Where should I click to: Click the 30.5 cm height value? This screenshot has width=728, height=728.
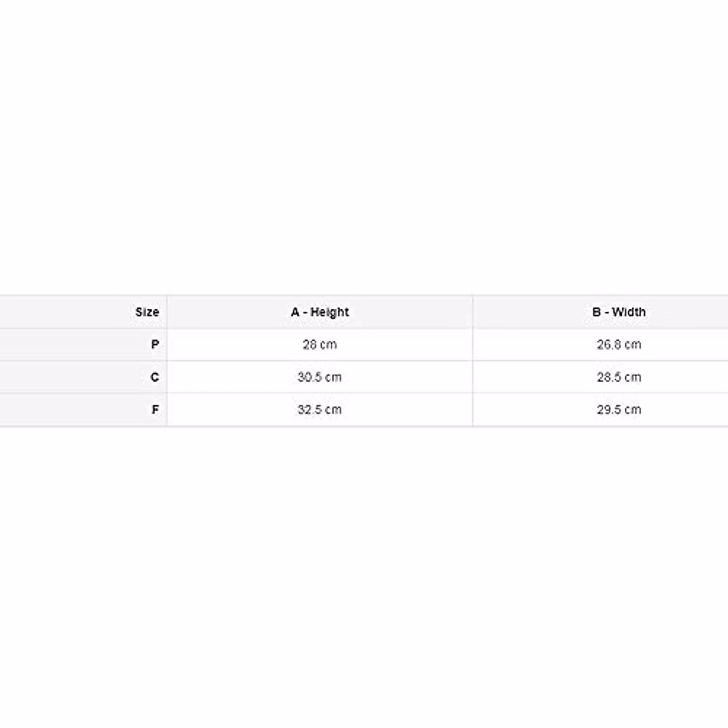[320, 377]
